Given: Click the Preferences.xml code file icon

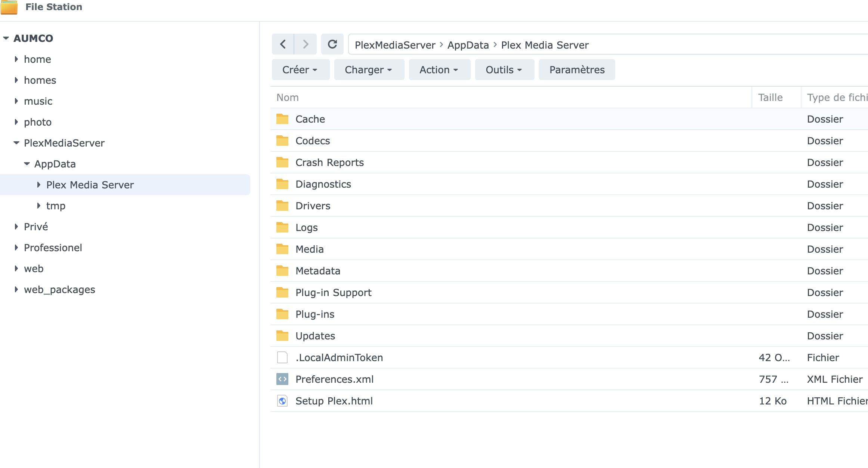Looking at the screenshot, I should coord(282,379).
